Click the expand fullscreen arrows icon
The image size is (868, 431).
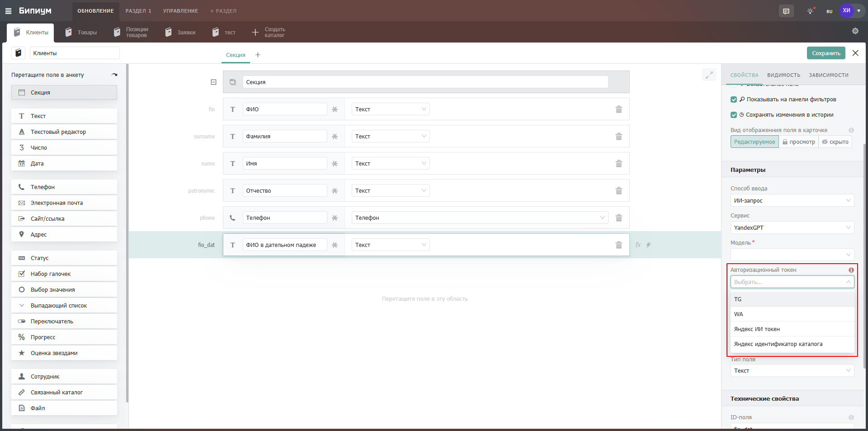(x=709, y=75)
